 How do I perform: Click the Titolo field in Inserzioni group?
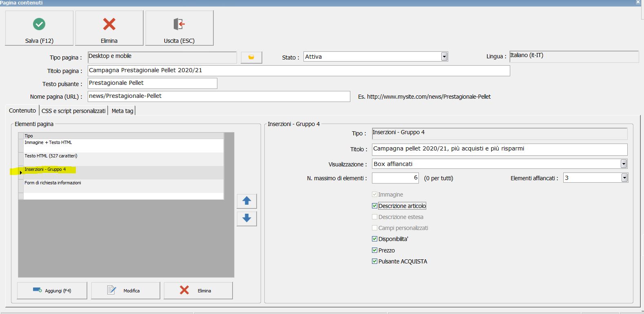click(500, 149)
